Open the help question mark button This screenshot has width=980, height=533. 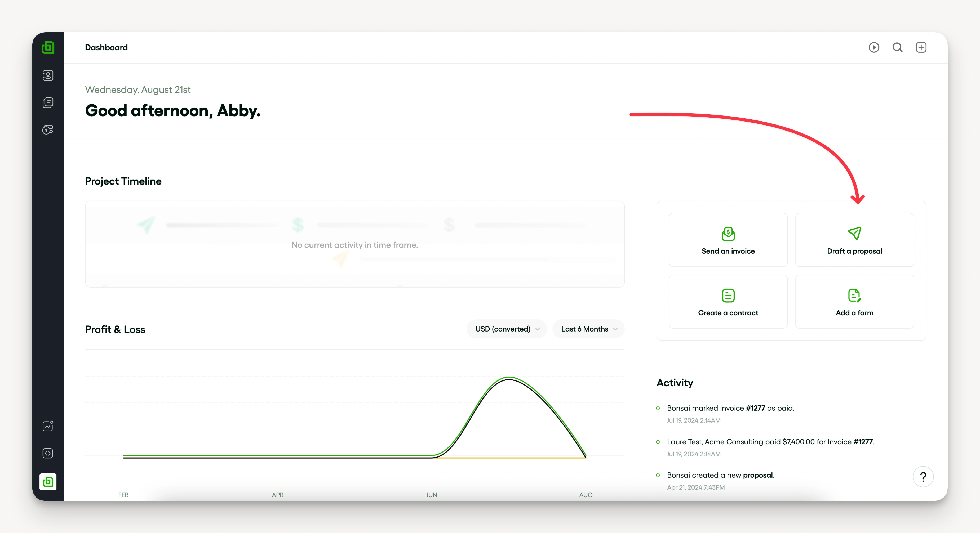pos(923,477)
